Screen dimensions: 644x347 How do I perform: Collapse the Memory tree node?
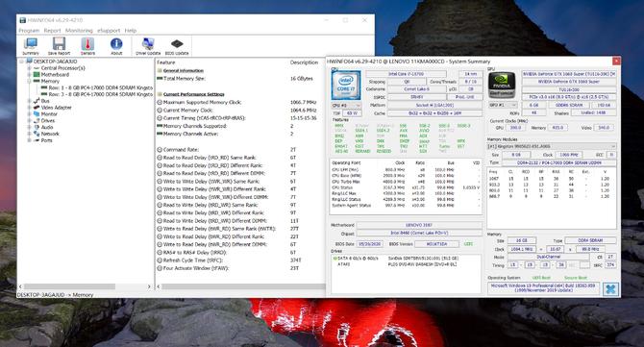coord(29,82)
